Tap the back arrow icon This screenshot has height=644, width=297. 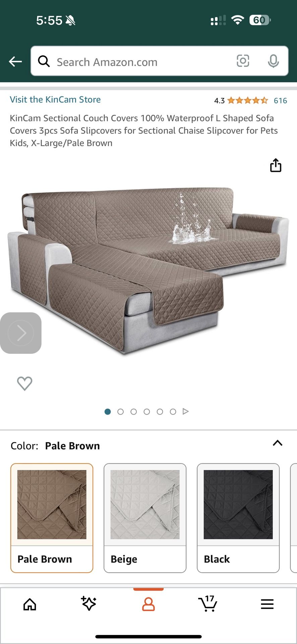click(15, 61)
